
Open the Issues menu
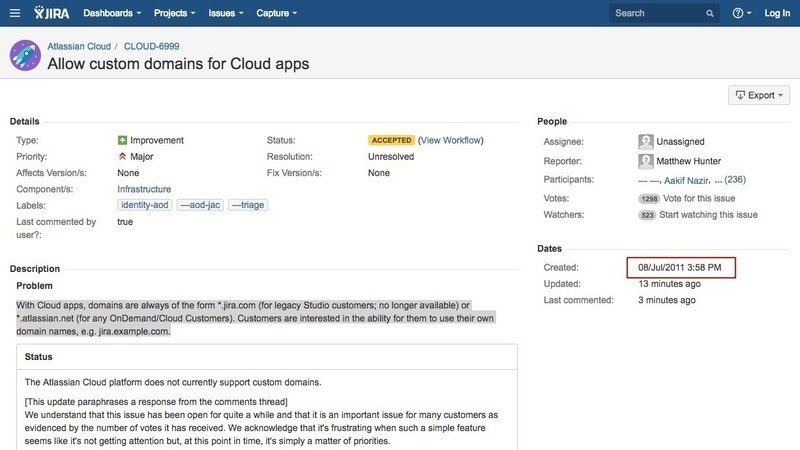click(x=227, y=14)
